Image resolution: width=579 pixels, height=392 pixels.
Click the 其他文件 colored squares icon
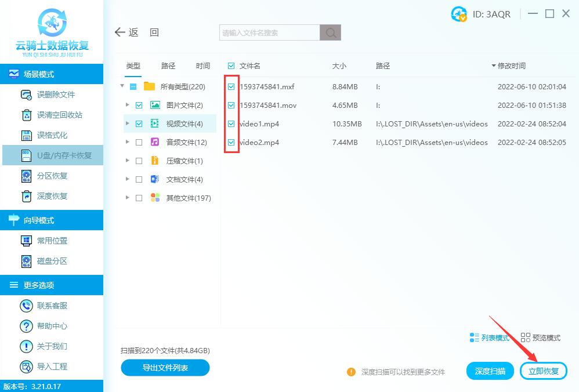pos(155,198)
